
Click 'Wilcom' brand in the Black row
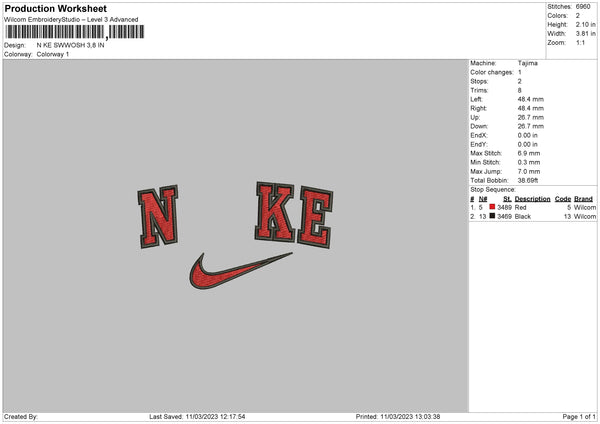585,217
